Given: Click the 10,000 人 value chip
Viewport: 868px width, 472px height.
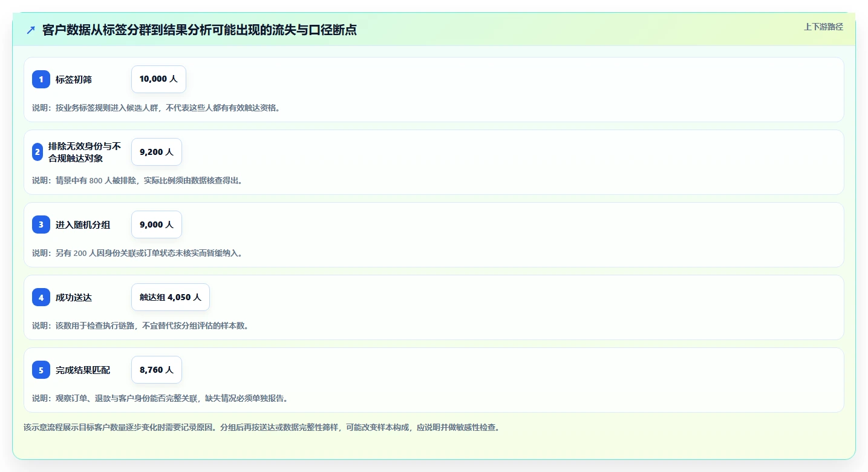Looking at the screenshot, I should (x=158, y=79).
